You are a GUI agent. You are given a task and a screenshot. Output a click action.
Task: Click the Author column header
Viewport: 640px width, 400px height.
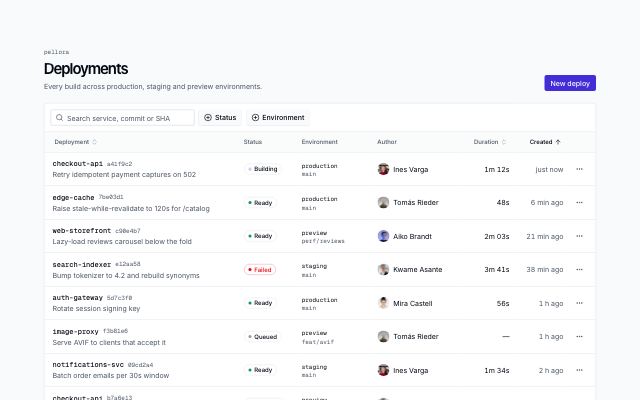click(387, 142)
